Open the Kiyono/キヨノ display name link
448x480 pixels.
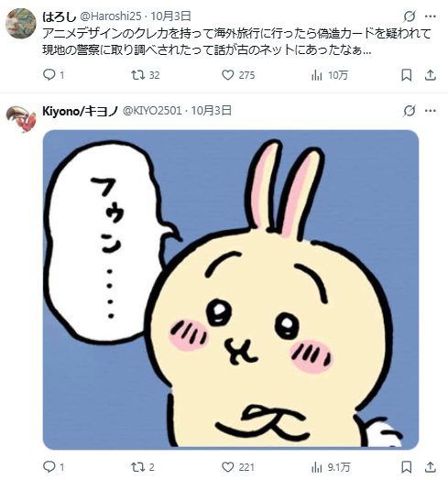81,111
